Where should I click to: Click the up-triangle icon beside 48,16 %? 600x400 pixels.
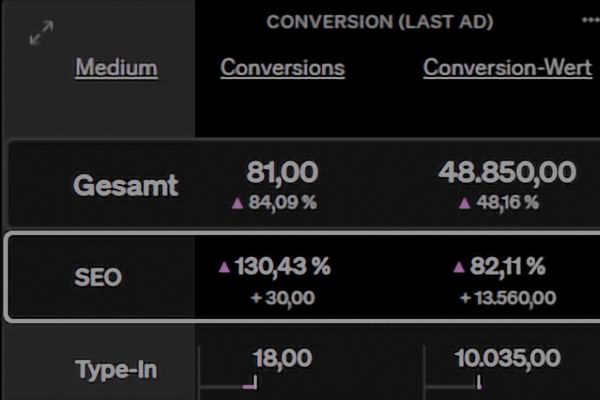[464, 203]
